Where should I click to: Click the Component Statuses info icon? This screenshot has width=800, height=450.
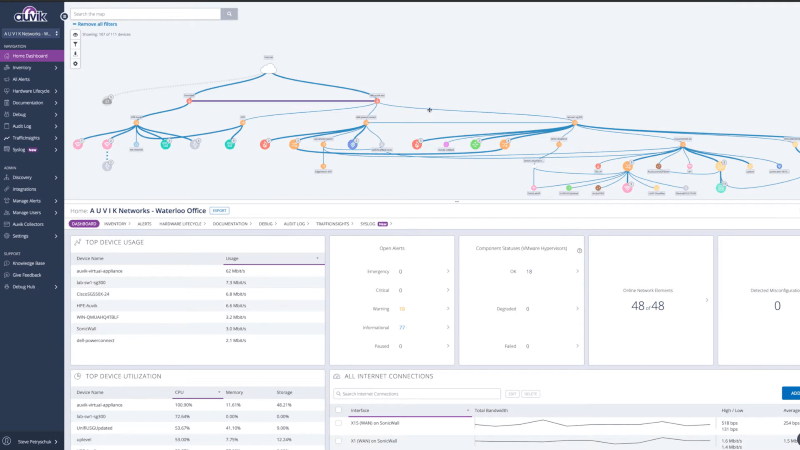click(579, 251)
